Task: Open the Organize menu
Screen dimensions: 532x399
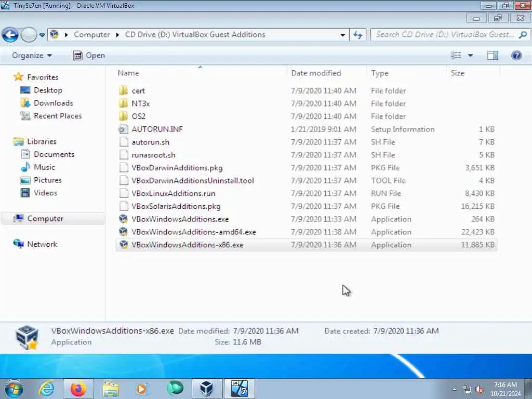Action: pyautogui.click(x=32, y=55)
